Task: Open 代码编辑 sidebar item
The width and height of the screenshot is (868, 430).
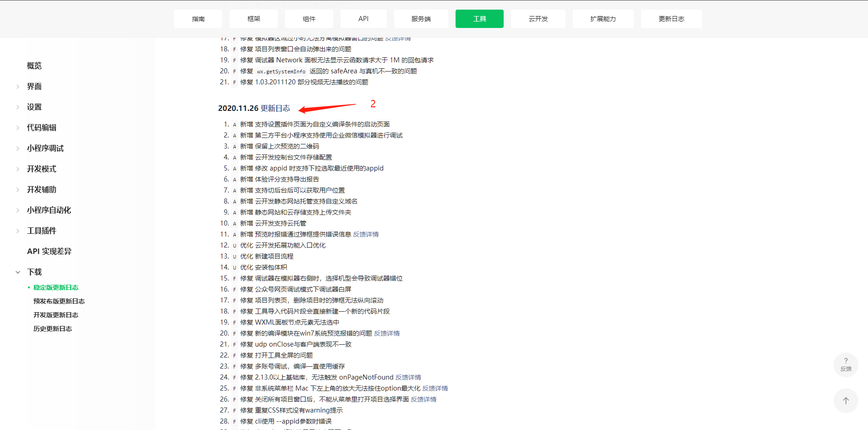Action: (x=42, y=127)
